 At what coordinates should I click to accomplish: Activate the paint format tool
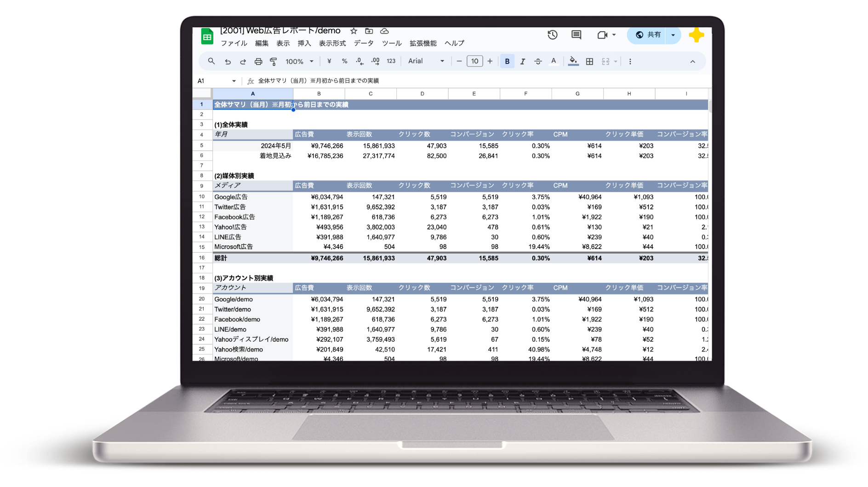(x=274, y=61)
